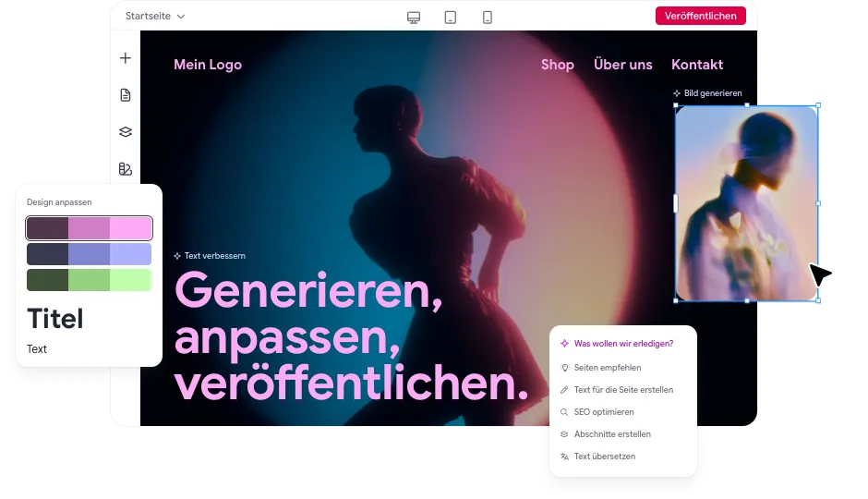Click the Titel font preview

(x=55, y=319)
